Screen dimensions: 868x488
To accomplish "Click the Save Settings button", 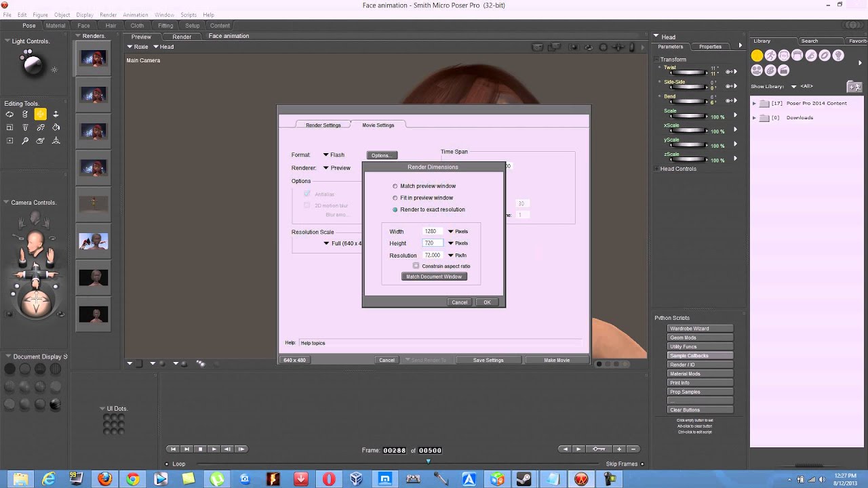I will click(488, 360).
